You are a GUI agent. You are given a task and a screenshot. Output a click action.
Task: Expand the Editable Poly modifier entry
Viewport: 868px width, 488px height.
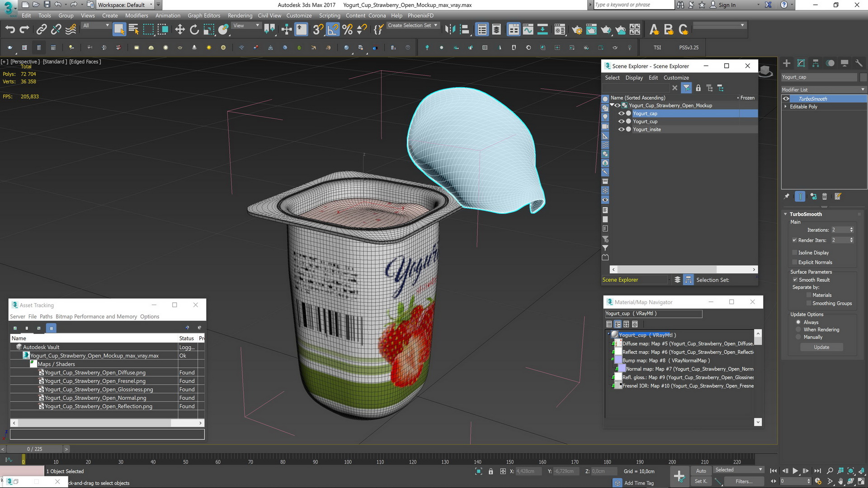click(x=785, y=107)
